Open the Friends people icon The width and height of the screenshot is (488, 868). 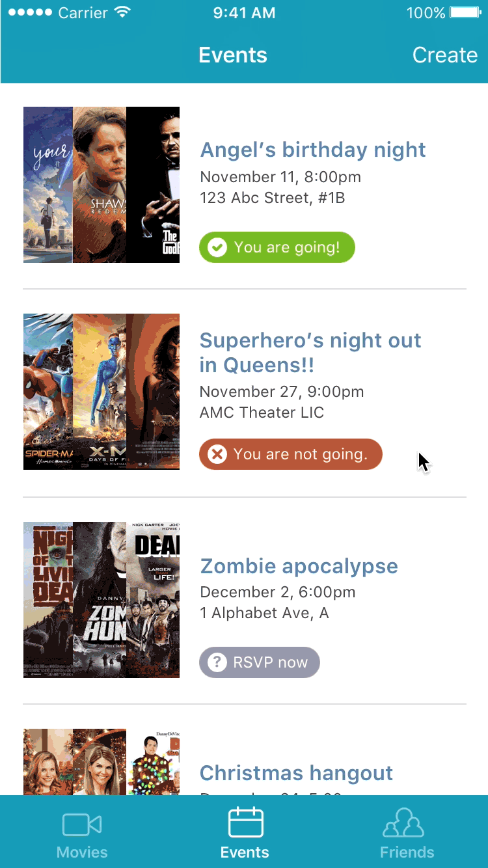403,822
